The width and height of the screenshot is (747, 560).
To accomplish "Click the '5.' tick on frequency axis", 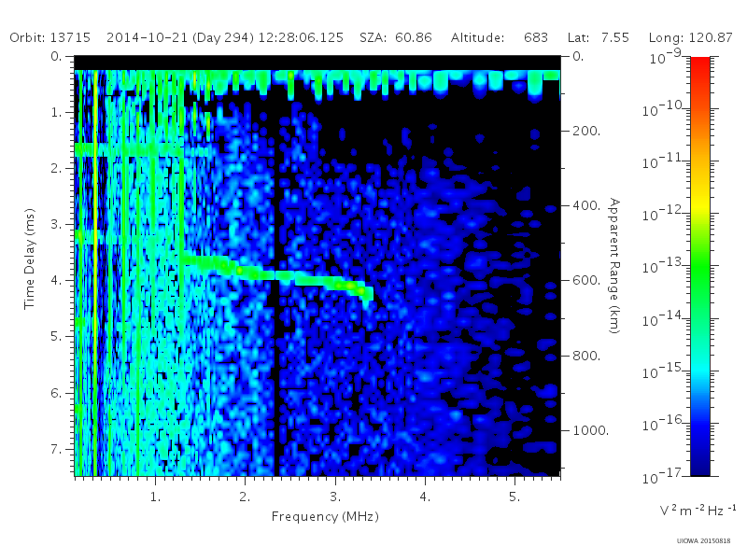I will 514,497.
